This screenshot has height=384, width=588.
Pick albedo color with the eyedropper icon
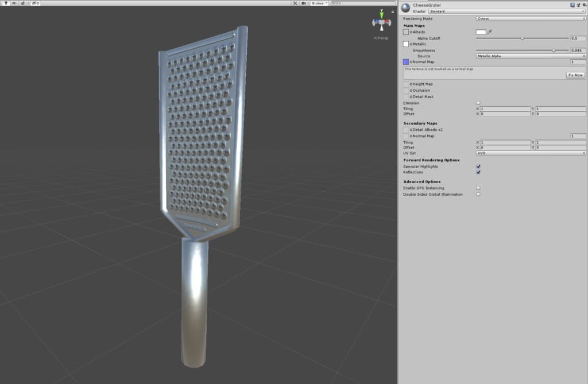490,32
